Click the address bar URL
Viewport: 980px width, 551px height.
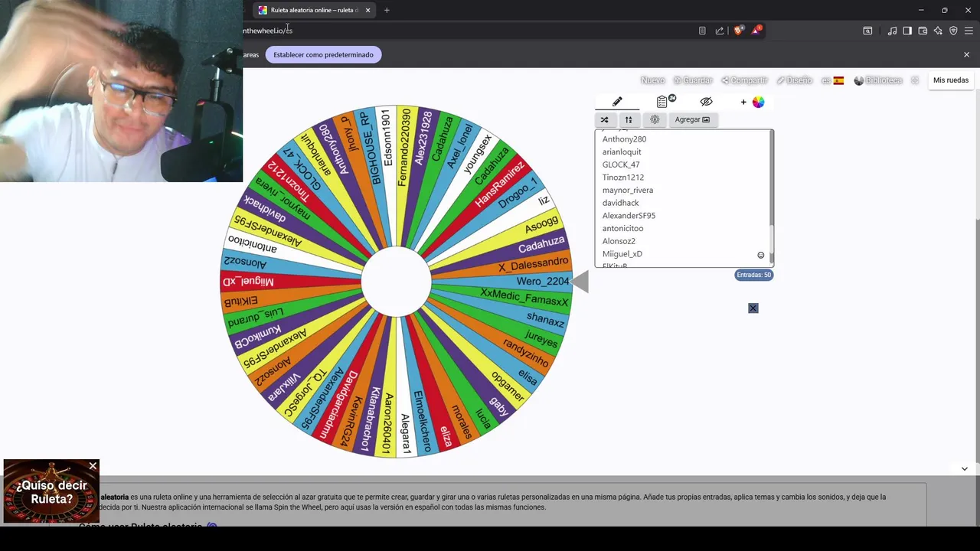[268, 31]
